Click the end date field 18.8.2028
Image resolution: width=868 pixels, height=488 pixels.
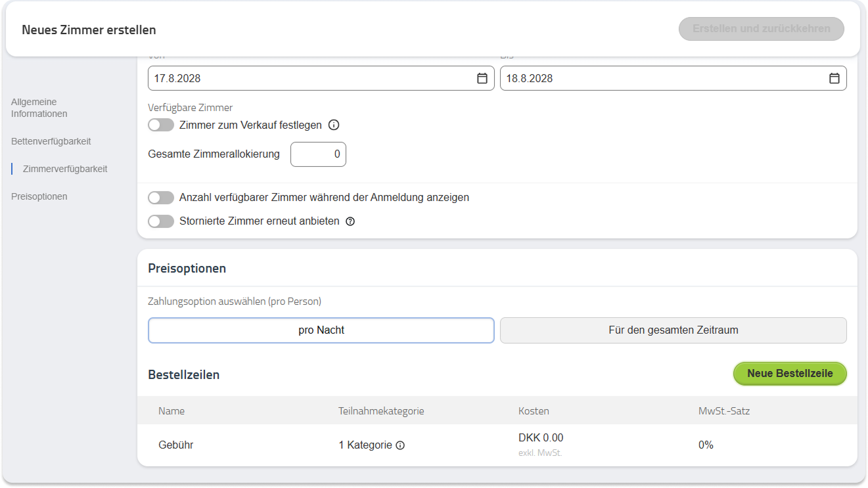click(674, 78)
